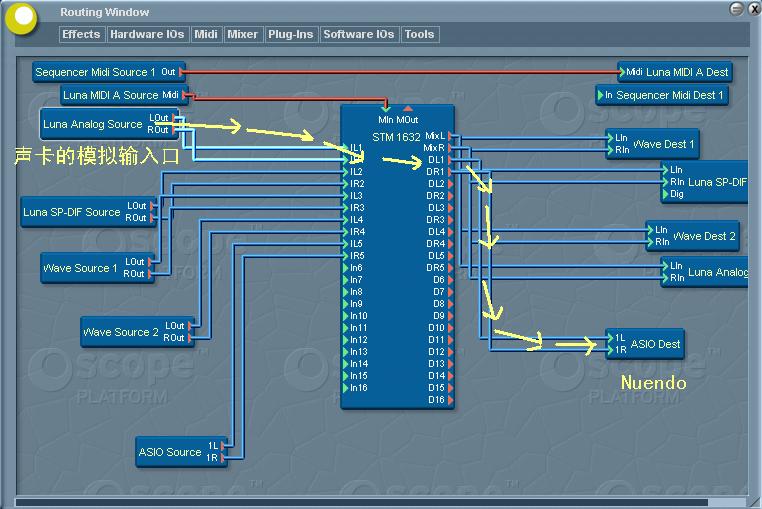Screen dimensions: 762x509
Task: Click 1R input port of ASIO Dest
Action: point(610,350)
